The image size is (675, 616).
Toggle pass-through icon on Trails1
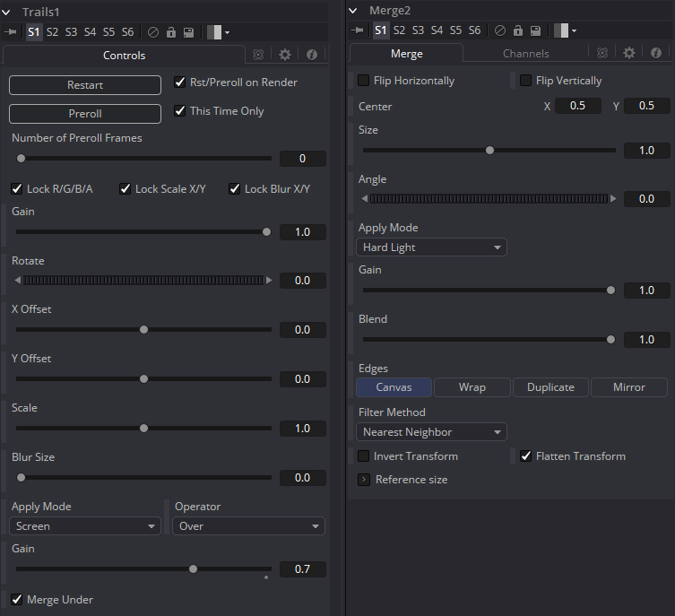152,32
